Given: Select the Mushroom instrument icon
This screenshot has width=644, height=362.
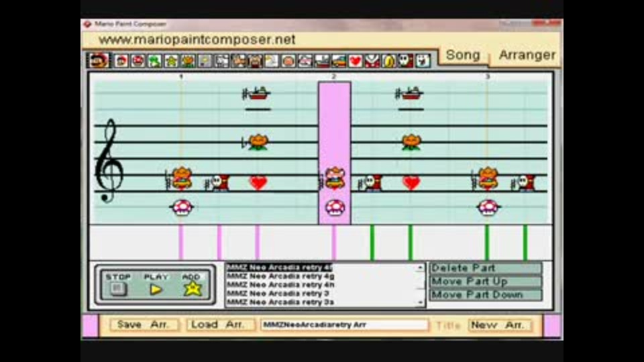Looking at the screenshot, I should click(138, 61).
